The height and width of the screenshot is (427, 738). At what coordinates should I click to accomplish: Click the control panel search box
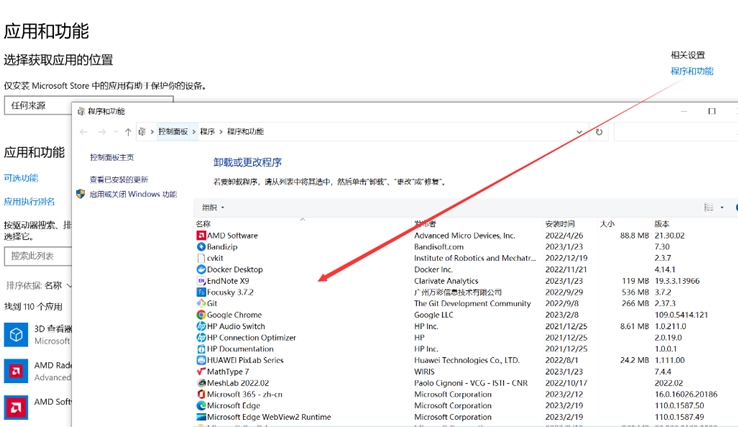click(676, 132)
